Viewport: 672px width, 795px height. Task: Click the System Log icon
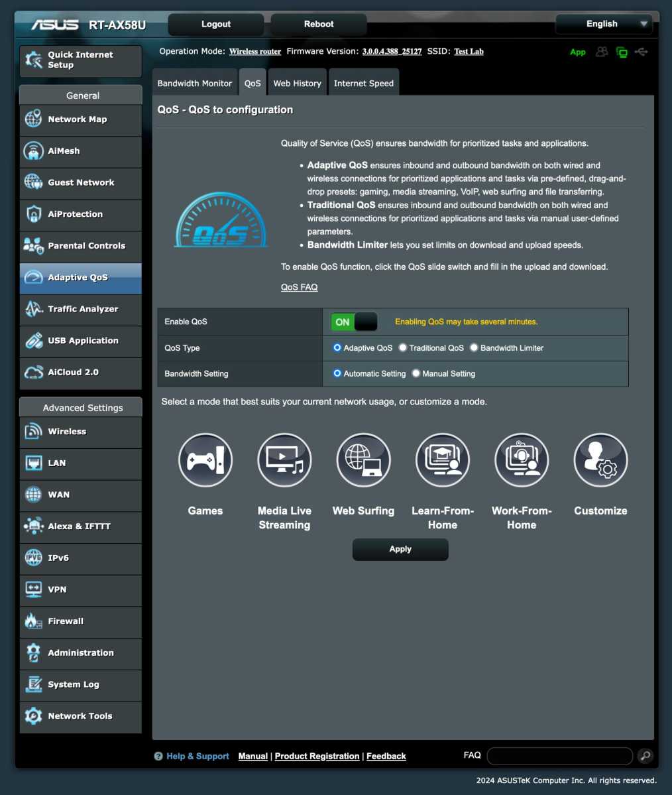pos(33,684)
